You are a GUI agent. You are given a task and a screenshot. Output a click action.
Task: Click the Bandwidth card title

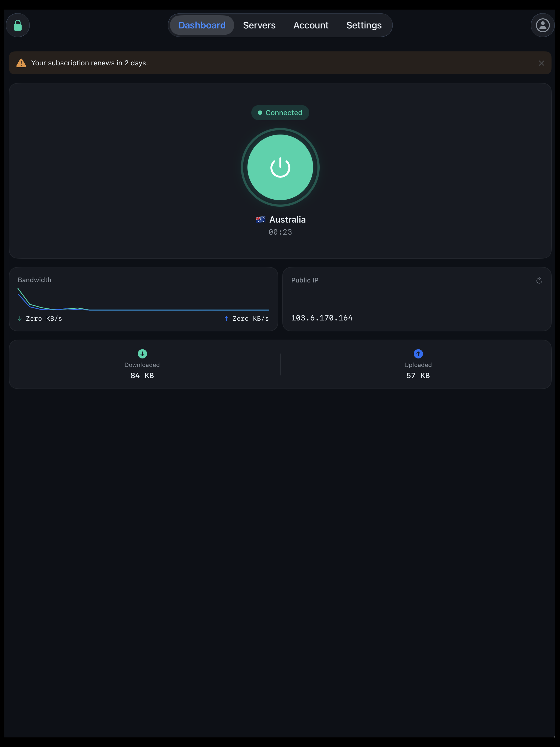coord(34,280)
